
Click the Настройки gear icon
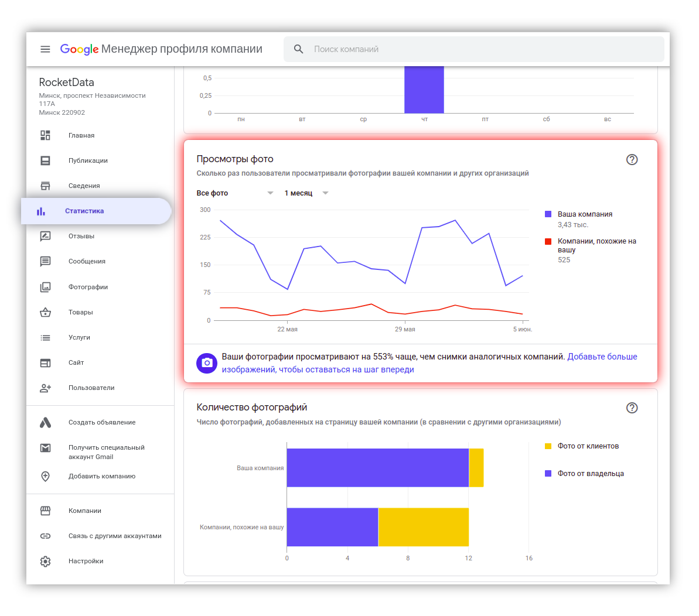click(x=45, y=561)
